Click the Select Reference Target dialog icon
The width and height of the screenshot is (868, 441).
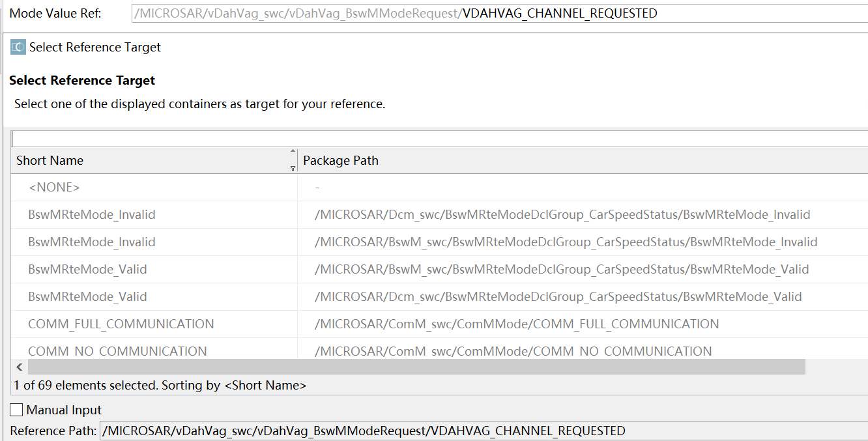point(18,47)
